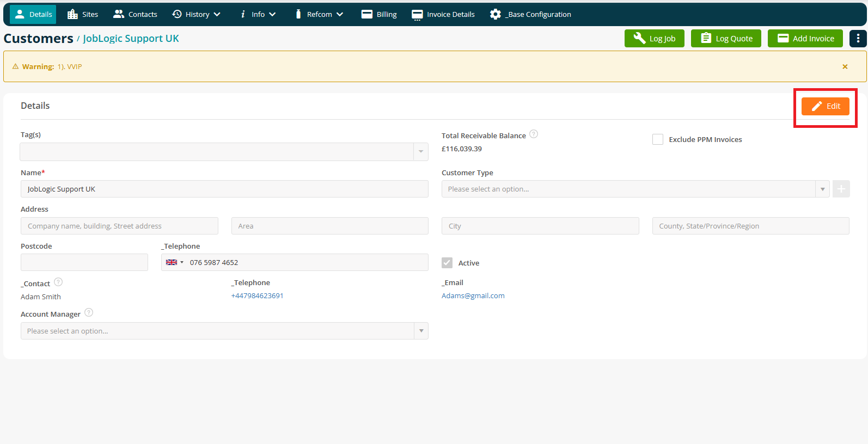This screenshot has height=444, width=868.
Task: Click the City input field
Action: point(540,226)
